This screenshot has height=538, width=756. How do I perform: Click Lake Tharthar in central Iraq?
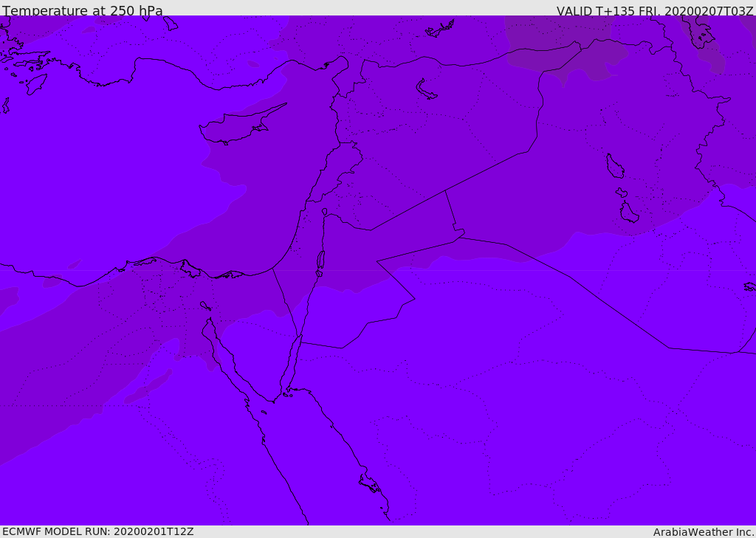[x=614, y=166]
